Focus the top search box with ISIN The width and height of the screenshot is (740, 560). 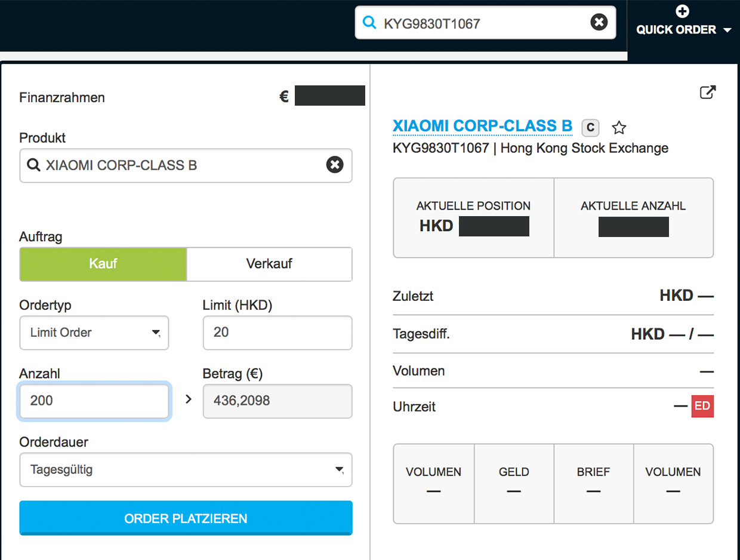pyautogui.click(x=485, y=23)
